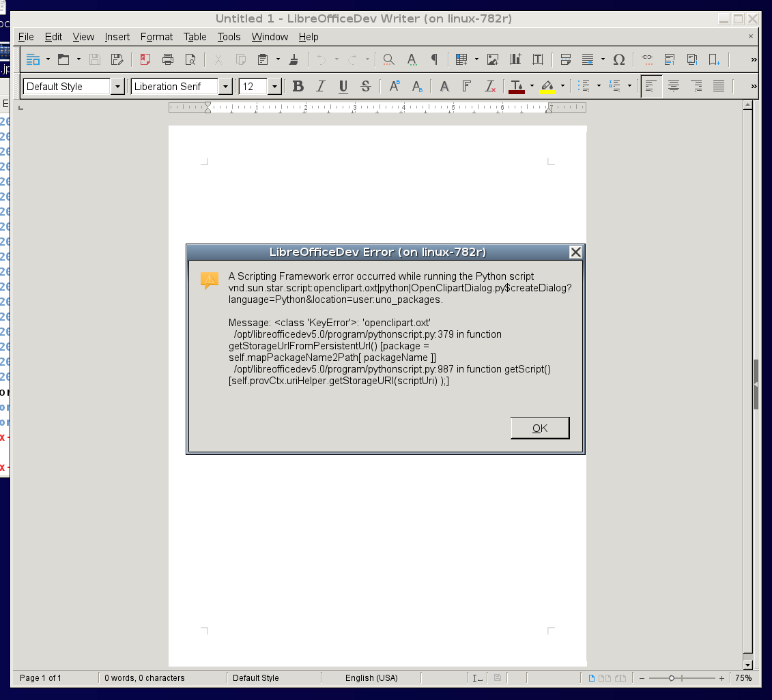The height and width of the screenshot is (700, 772).
Task: Click the zoom slider handle
Action: point(671,678)
